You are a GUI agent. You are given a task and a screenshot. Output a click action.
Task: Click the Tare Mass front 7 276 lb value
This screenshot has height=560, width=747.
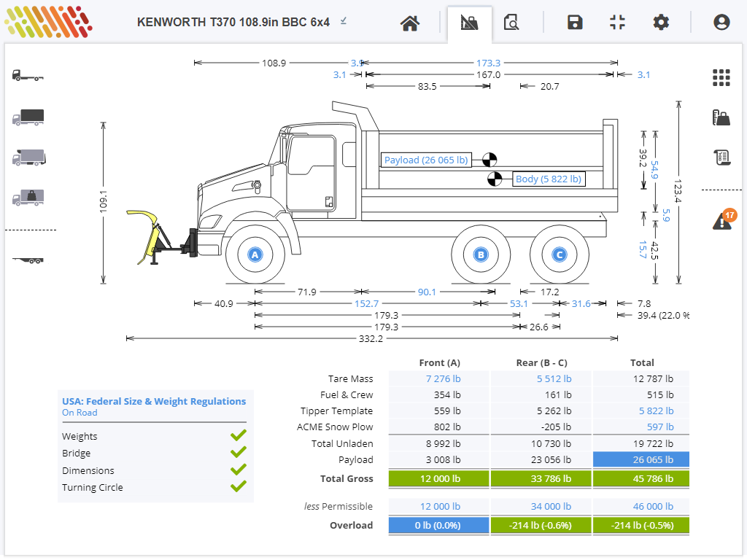pos(444,378)
